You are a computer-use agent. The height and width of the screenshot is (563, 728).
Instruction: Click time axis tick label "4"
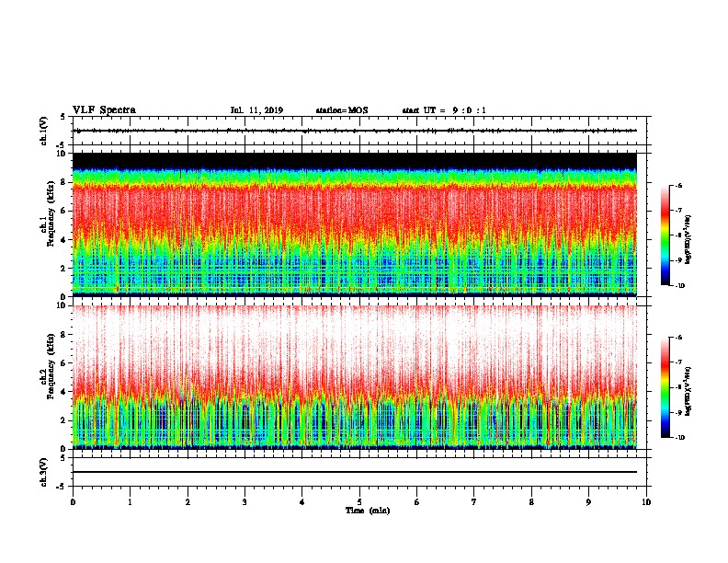coord(302,502)
